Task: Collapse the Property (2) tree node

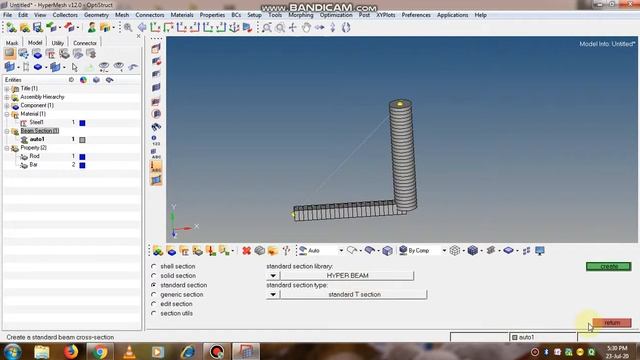Action: tap(7, 148)
